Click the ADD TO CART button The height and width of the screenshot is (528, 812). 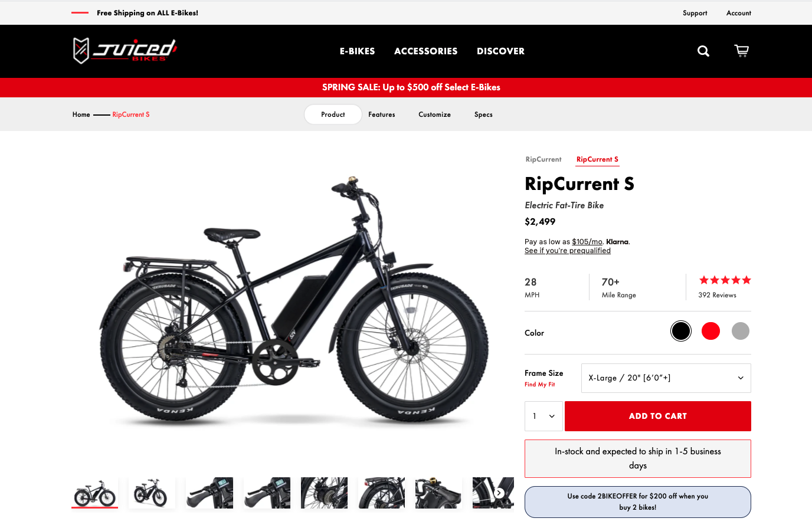[x=658, y=416]
